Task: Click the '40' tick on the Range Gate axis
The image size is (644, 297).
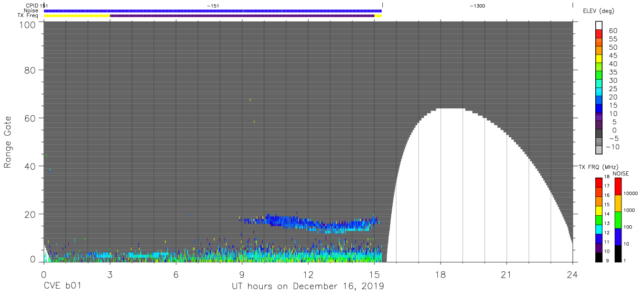Action: [30, 166]
